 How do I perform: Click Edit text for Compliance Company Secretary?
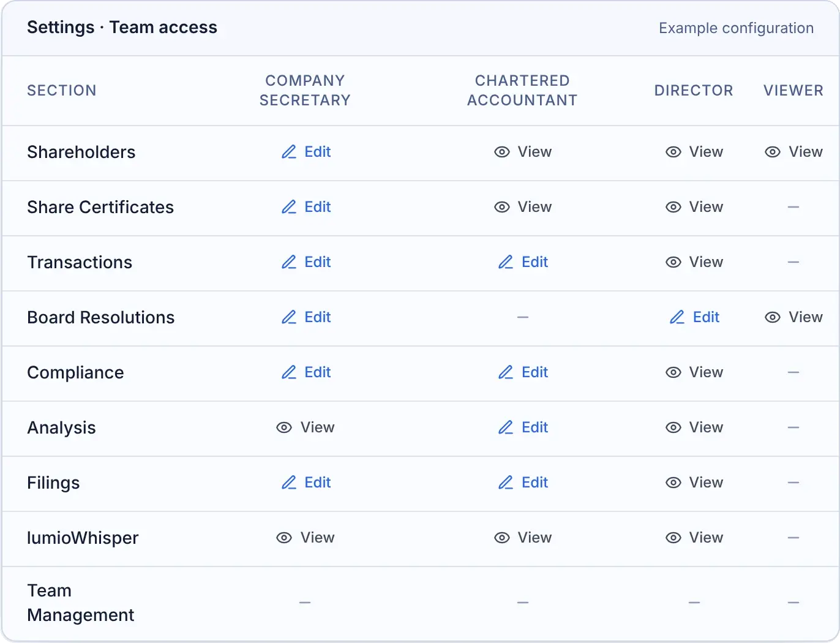point(318,372)
